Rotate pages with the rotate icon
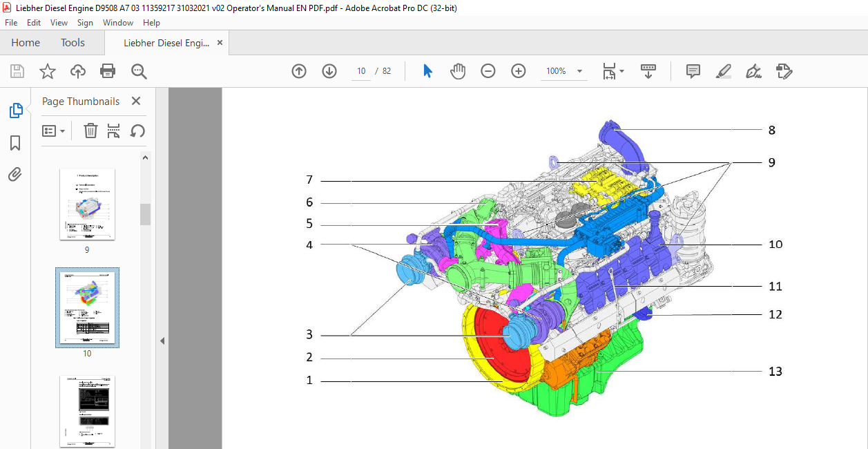This screenshot has height=449, width=868. click(x=137, y=131)
